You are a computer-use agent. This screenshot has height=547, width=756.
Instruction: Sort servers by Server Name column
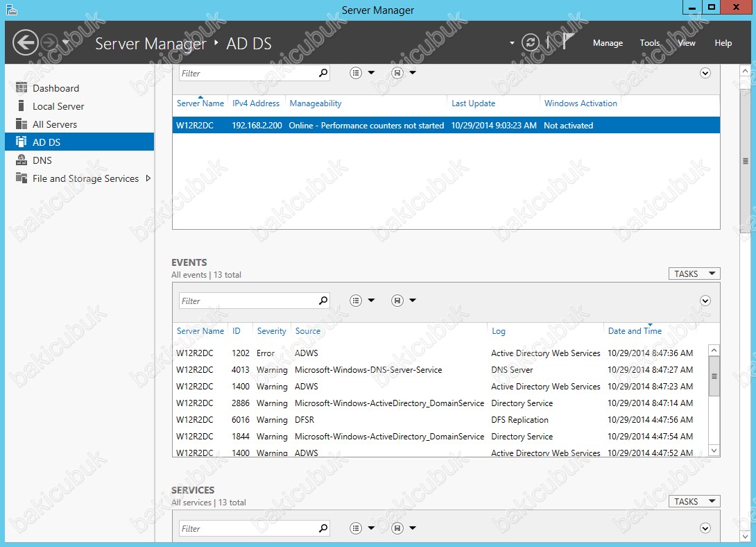pos(200,103)
